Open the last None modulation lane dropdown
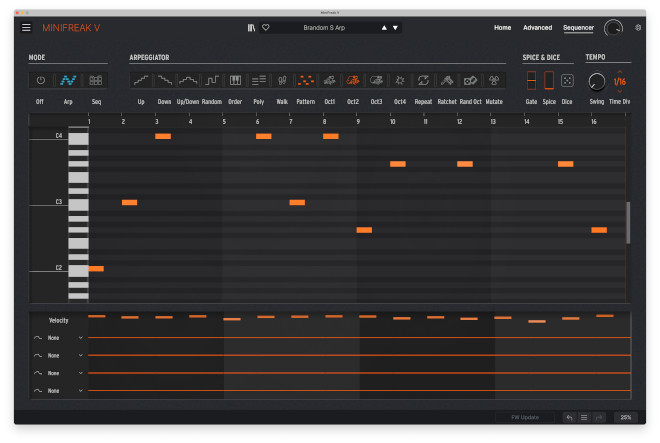The height and width of the screenshot is (443, 660). (x=80, y=390)
